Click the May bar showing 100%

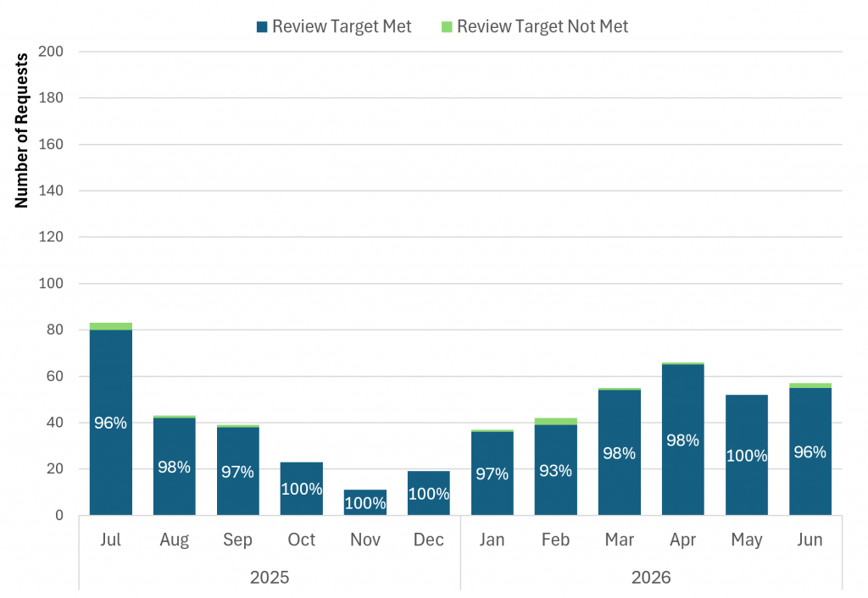747,456
